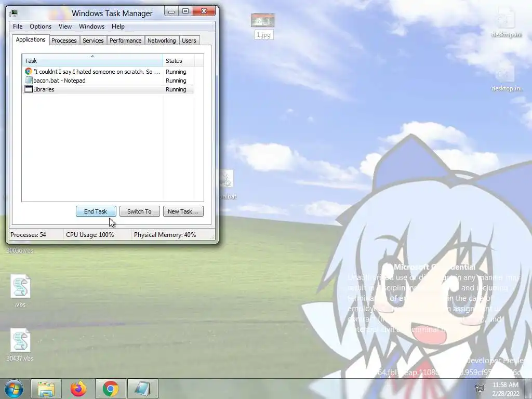The height and width of the screenshot is (399, 532).
Task: Click the End Task button
Action: (x=96, y=211)
